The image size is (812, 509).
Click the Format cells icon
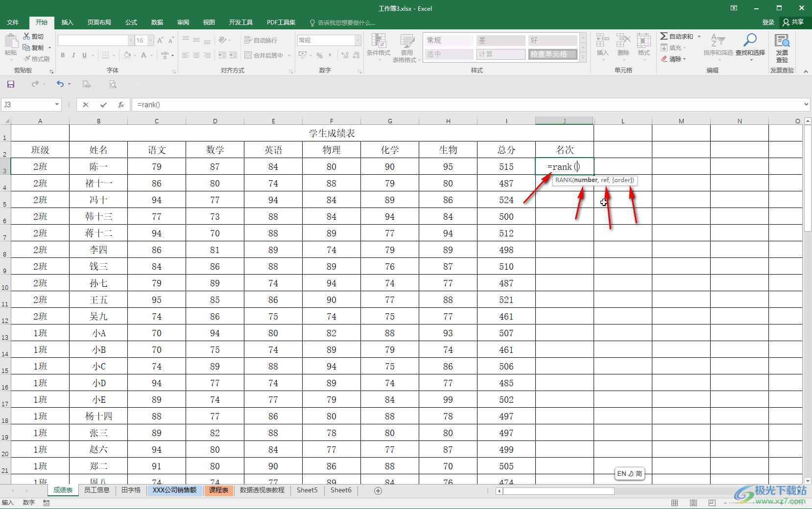(644, 40)
